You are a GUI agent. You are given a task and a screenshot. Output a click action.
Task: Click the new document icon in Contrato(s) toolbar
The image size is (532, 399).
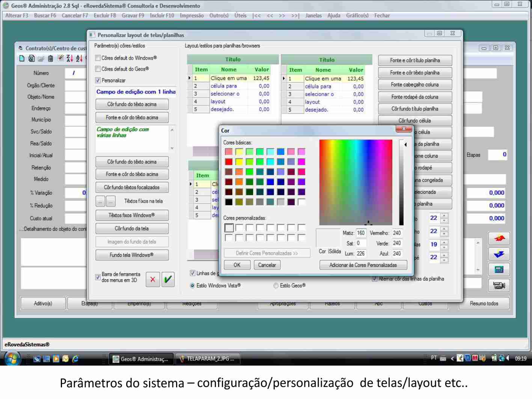tap(22, 59)
